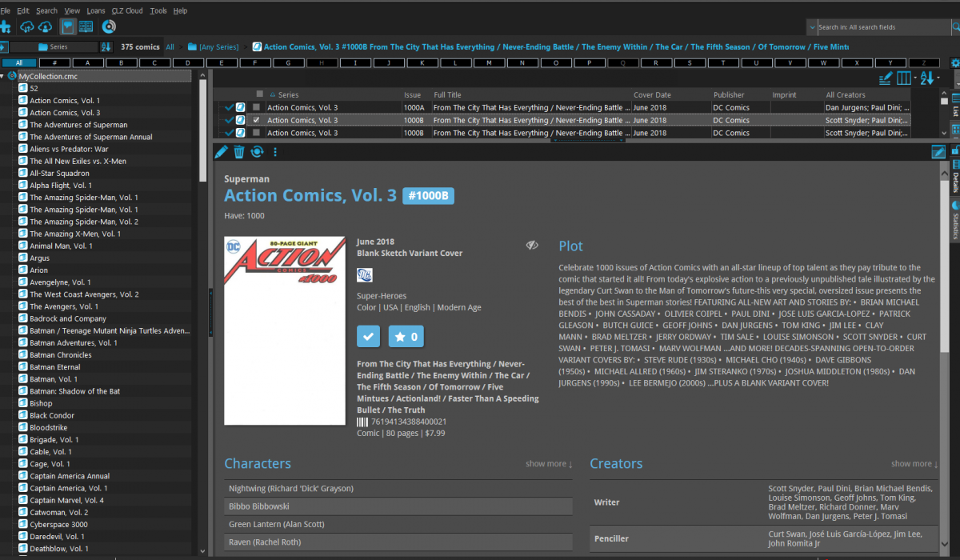Expand Characters with show more
Screen dimensions: 960x560
coord(549,464)
